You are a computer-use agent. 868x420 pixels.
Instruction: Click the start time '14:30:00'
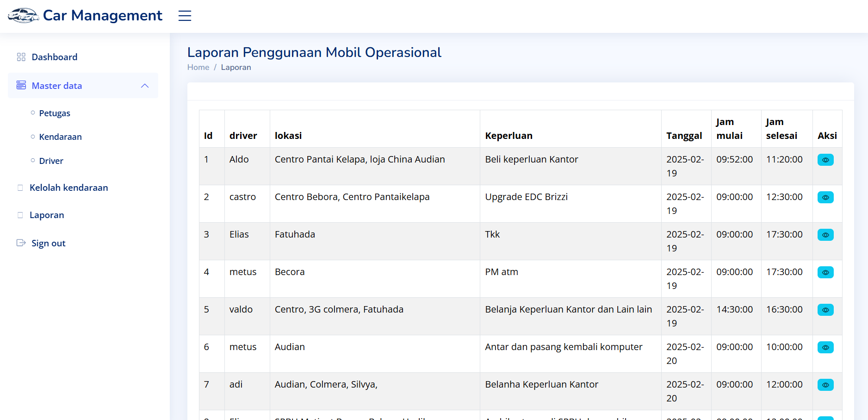(734, 309)
